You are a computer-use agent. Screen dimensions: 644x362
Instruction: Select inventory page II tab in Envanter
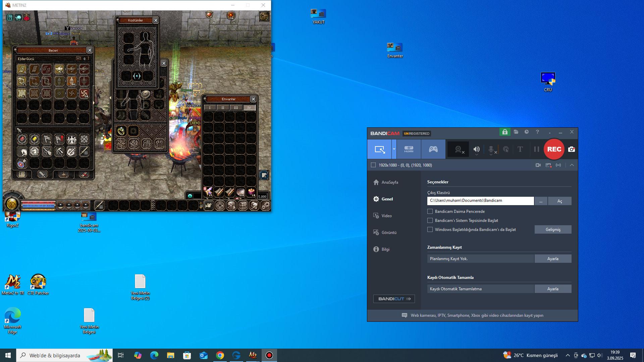pyautogui.click(x=223, y=108)
